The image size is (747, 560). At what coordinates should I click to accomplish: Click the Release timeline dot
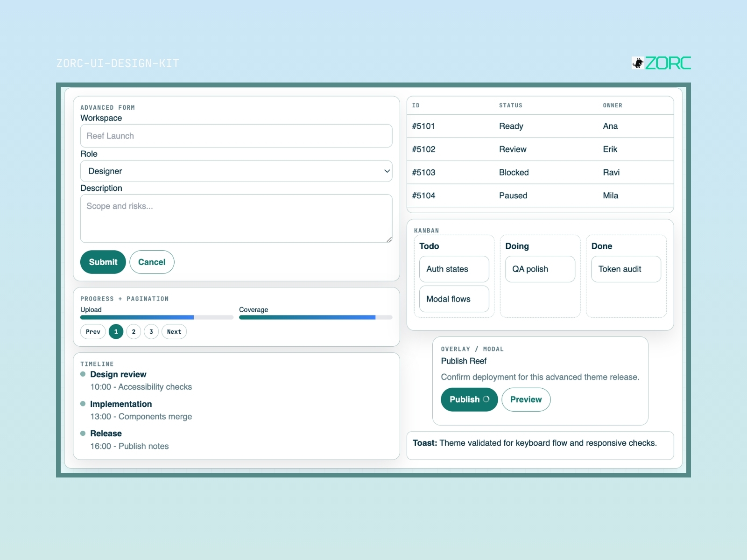tap(83, 434)
